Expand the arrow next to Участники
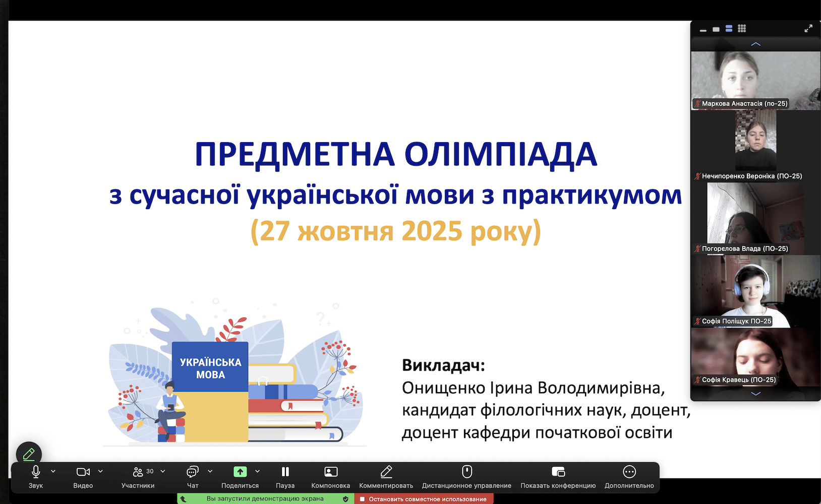This screenshot has width=821, height=504. coord(163,471)
